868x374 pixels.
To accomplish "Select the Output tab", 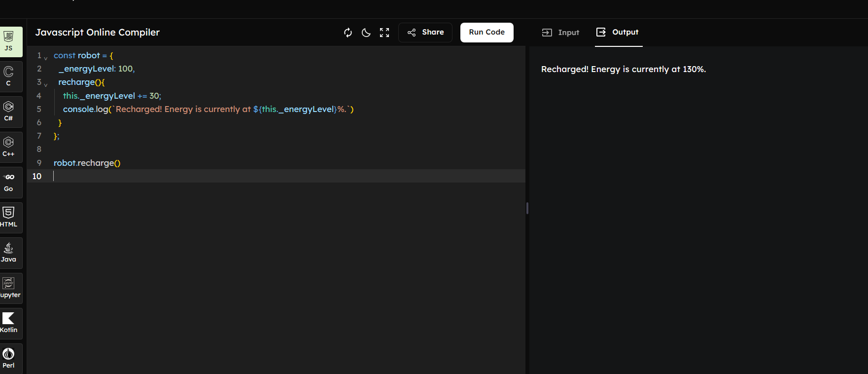I will [x=618, y=33].
